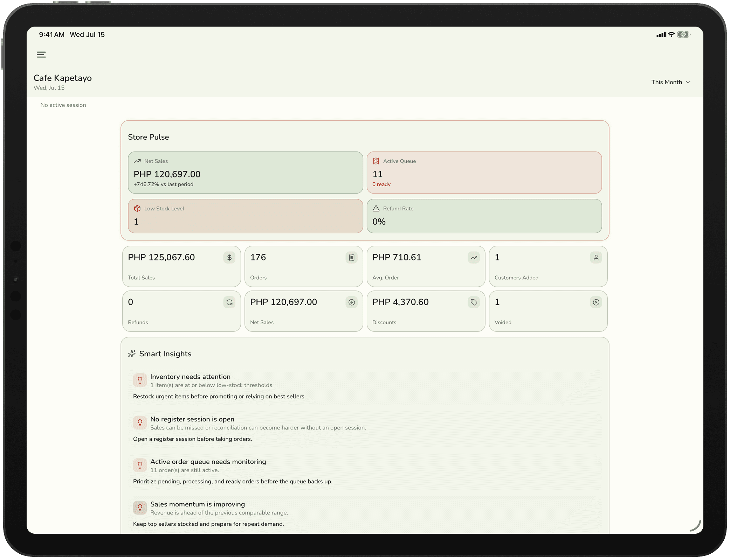Viewport: 730px width, 560px height.
Task: Click '+746.72% vs last period' text
Action: [163, 184]
